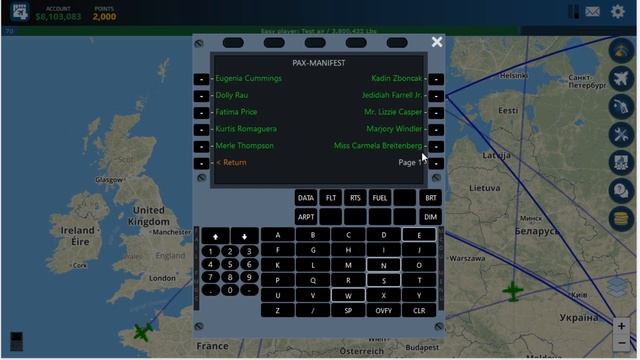
Task: Select the green plane near Ukraine
Action: point(513,291)
